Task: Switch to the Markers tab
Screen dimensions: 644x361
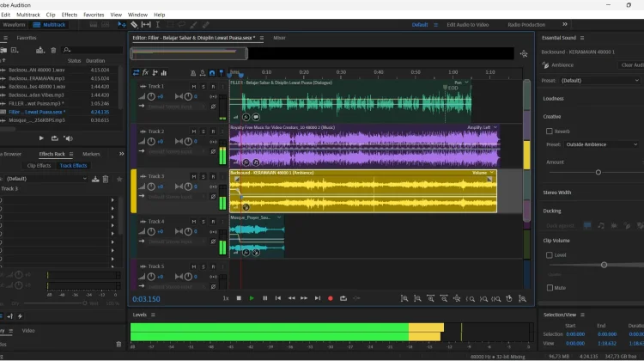Action: click(x=91, y=154)
